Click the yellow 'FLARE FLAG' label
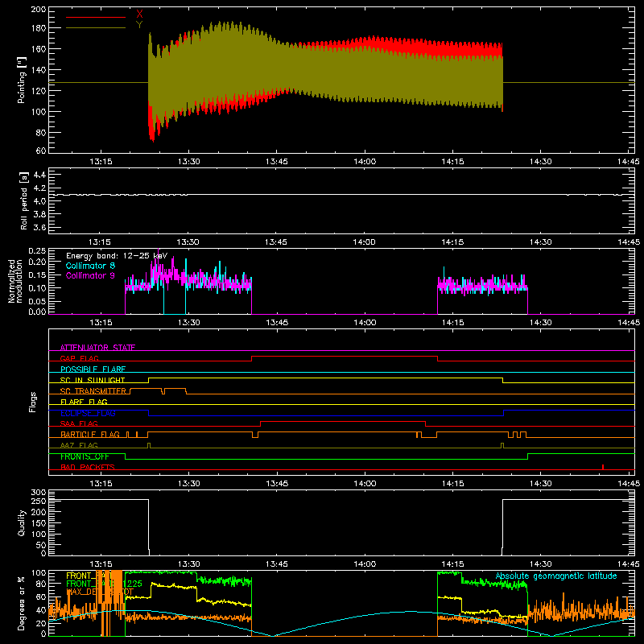 click(x=84, y=402)
